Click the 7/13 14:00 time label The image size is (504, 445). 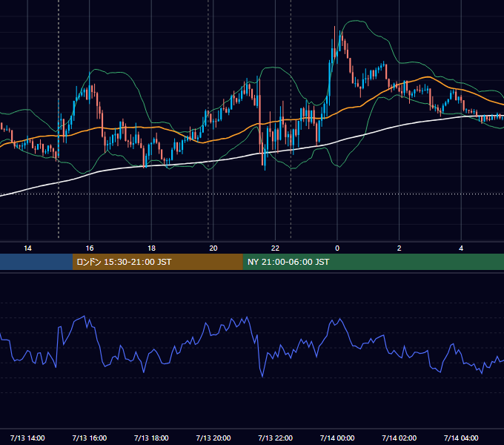point(27,438)
